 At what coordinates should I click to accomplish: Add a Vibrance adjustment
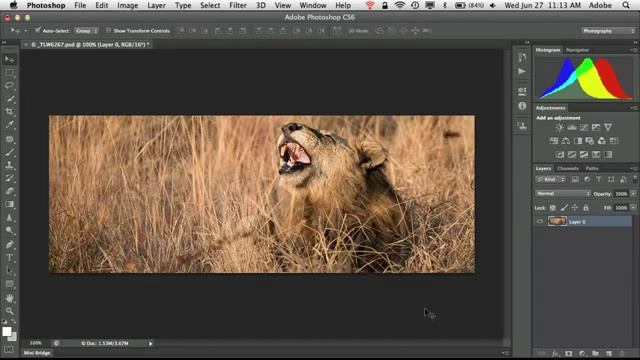(608, 127)
